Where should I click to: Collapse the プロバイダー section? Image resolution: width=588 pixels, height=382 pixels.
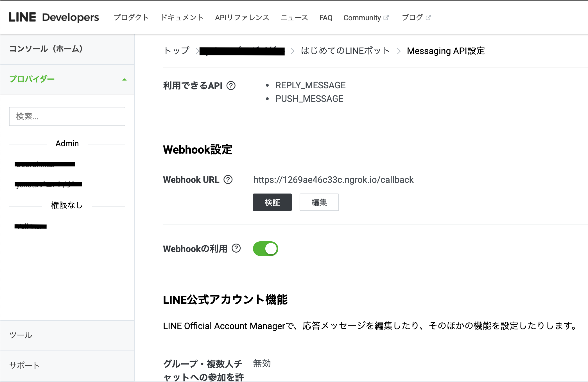pos(67,79)
